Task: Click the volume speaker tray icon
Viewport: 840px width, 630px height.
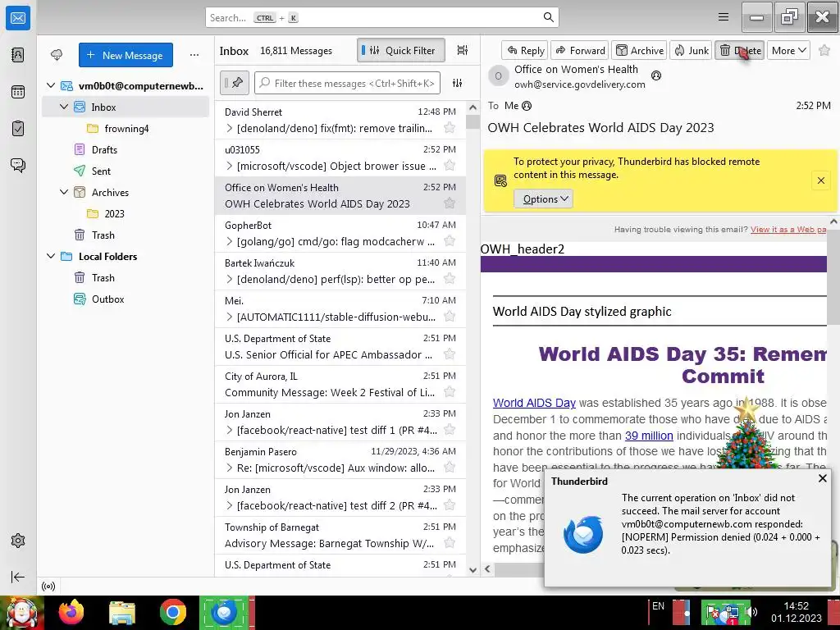Action: pos(752,612)
